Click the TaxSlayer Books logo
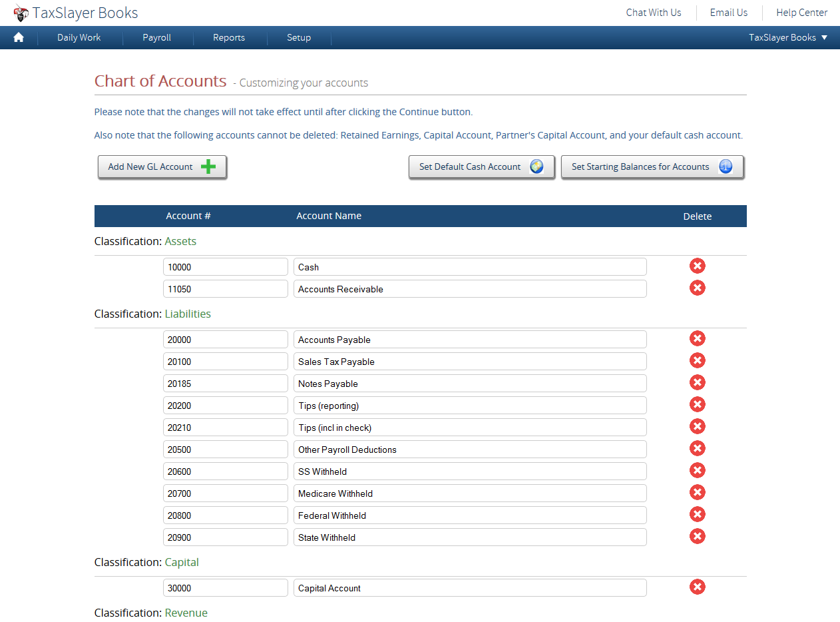Image resolution: width=840 pixels, height=622 pixels. click(76, 13)
